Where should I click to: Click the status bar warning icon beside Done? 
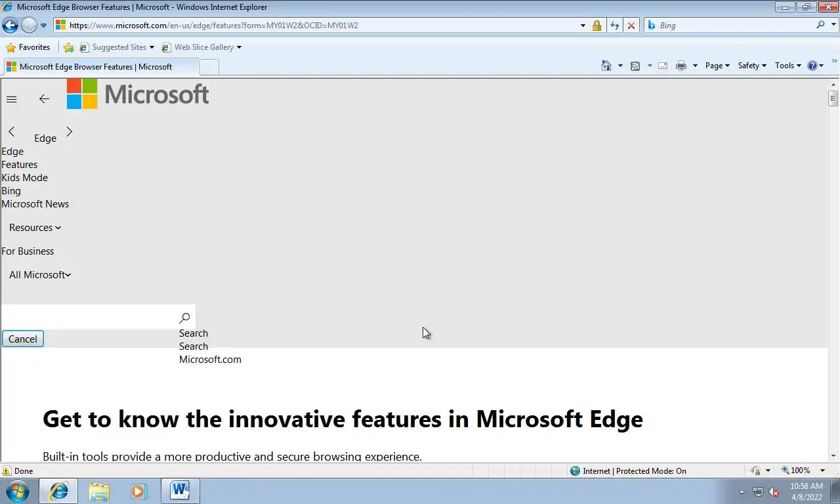7,471
